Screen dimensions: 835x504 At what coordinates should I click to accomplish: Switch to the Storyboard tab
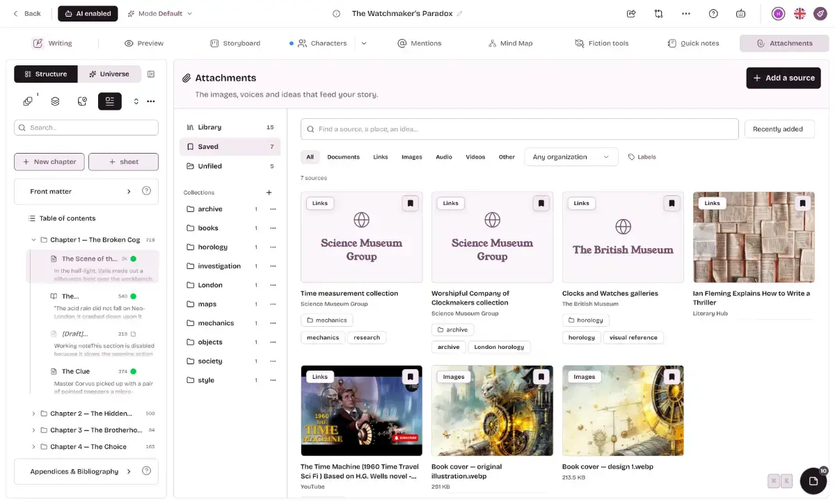(x=235, y=43)
